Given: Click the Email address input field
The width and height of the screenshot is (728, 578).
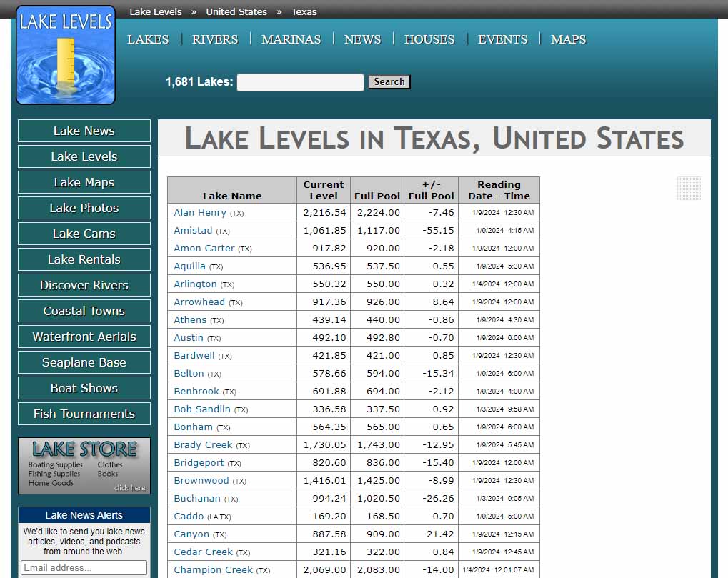Looking at the screenshot, I should (x=84, y=568).
